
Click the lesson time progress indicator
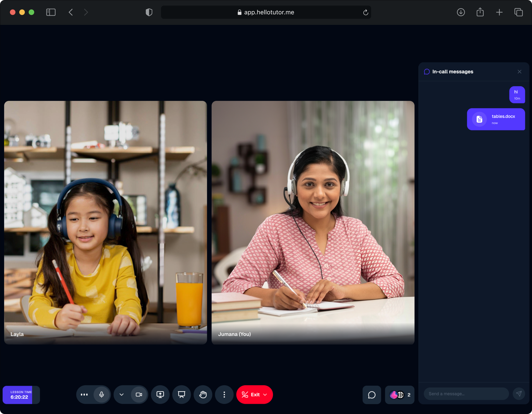pos(21,395)
